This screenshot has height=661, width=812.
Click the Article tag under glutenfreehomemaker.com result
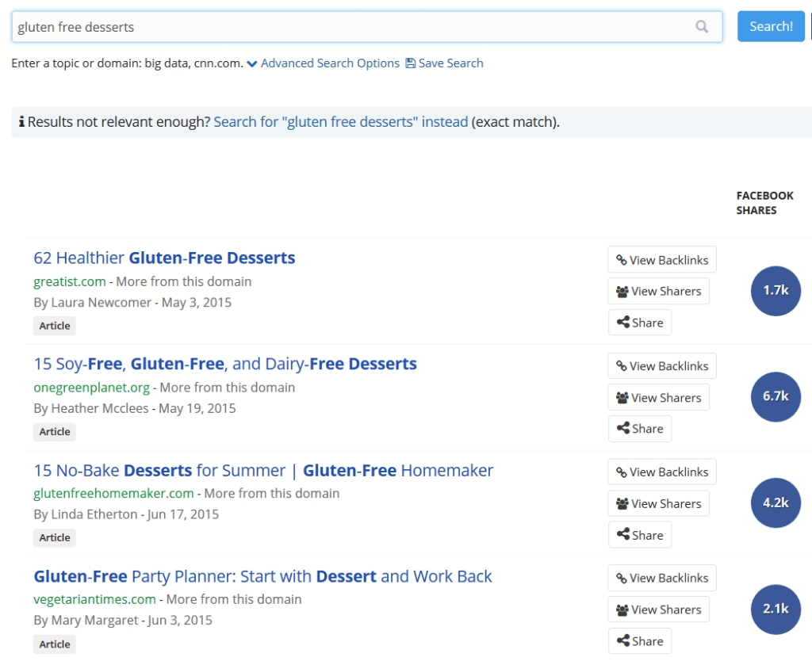pyautogui.click(x=55, y=538)
